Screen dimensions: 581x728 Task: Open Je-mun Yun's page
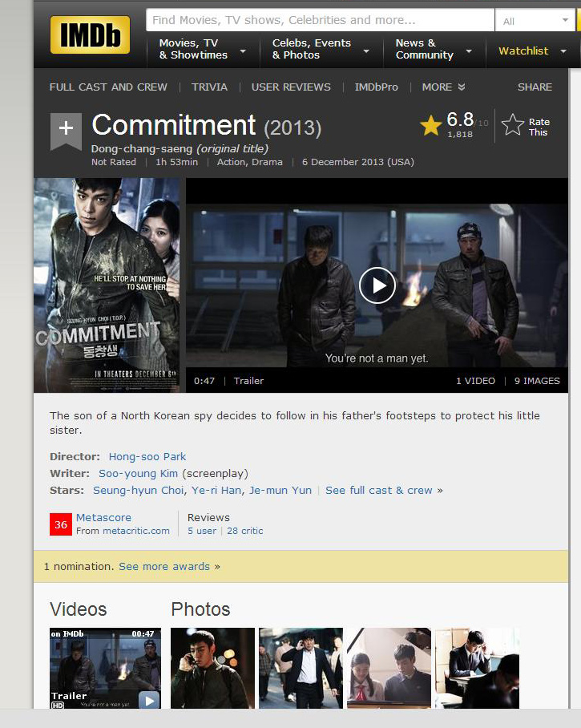280,491
